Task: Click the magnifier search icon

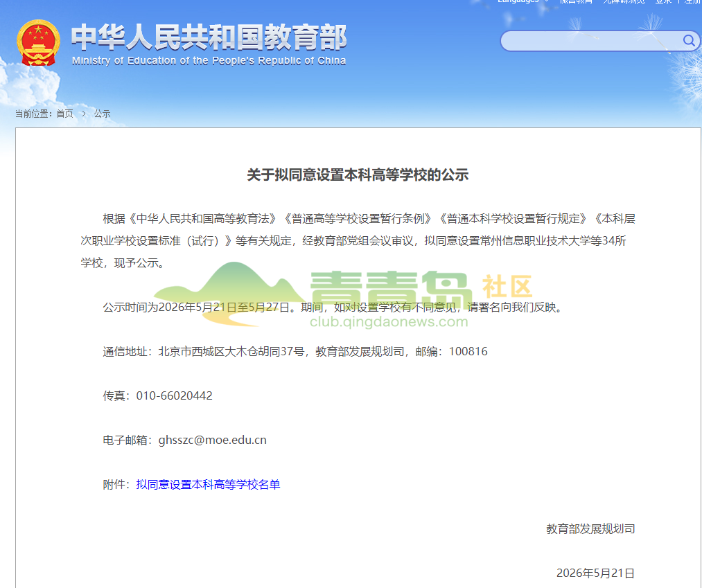Action: (x=689, y=41)
